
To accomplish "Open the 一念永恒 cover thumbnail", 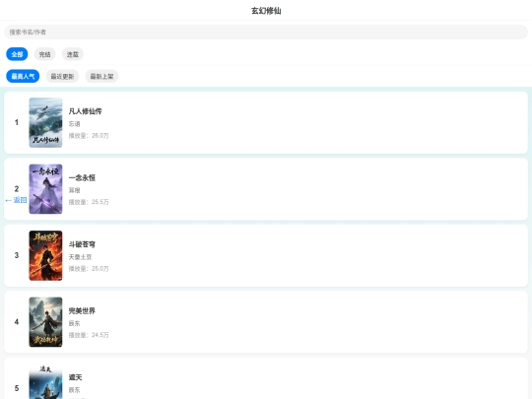I will [x=45, y=189].
